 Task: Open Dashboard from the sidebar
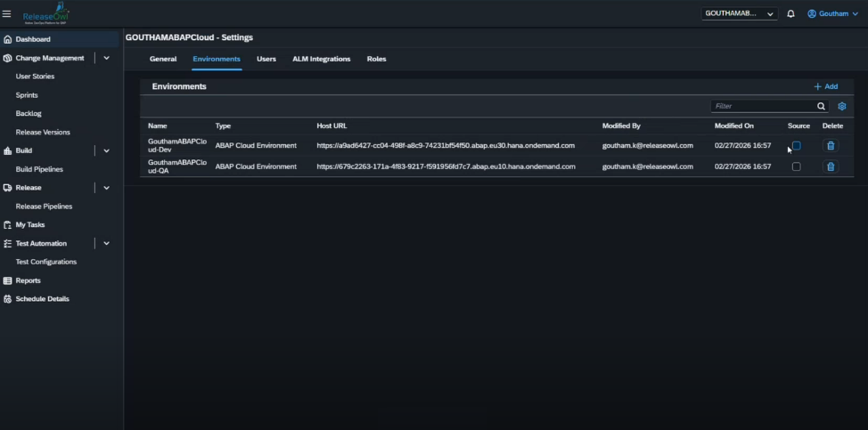pyautogui.click(x=33, y=39)
